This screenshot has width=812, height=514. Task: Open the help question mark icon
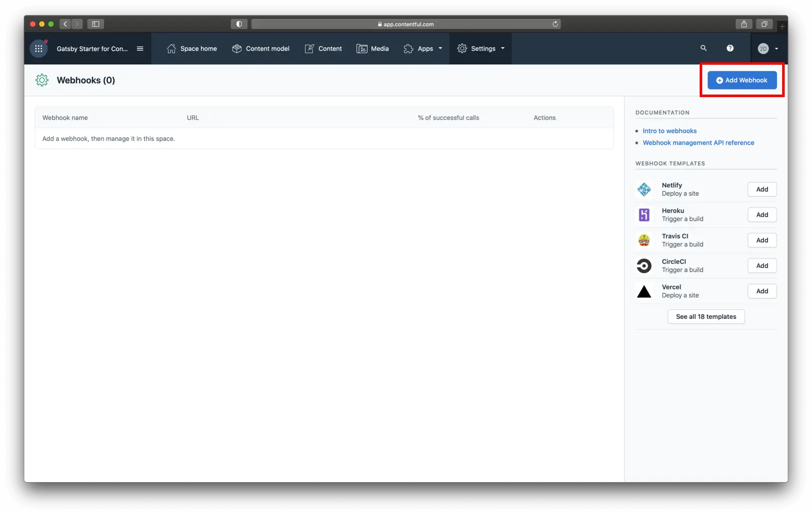pos(730,48)
